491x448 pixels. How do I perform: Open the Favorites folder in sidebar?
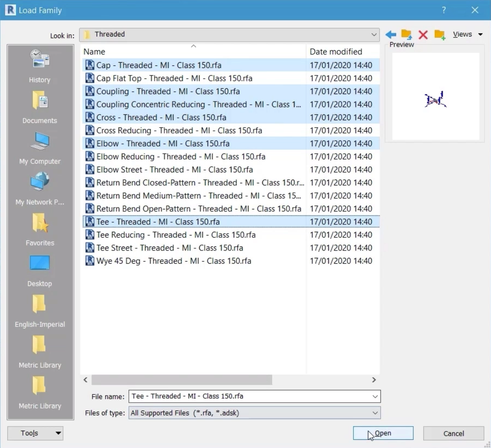point(40,229)
